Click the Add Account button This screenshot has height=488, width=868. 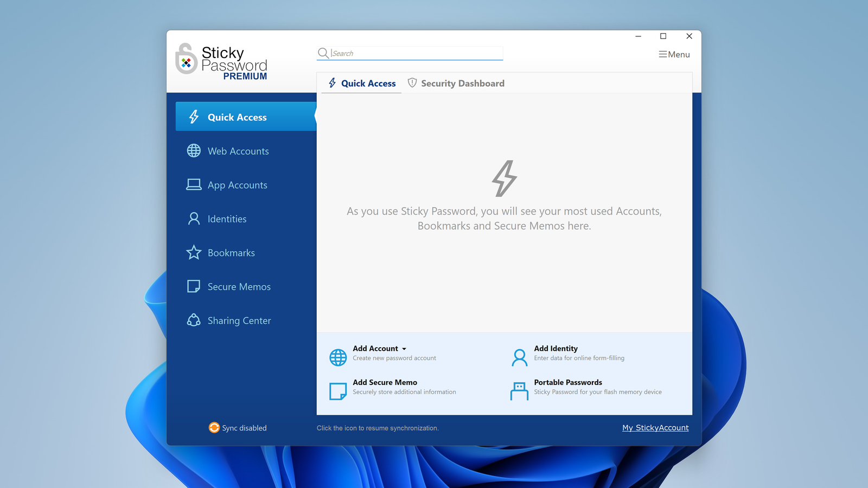click(375, 349)
